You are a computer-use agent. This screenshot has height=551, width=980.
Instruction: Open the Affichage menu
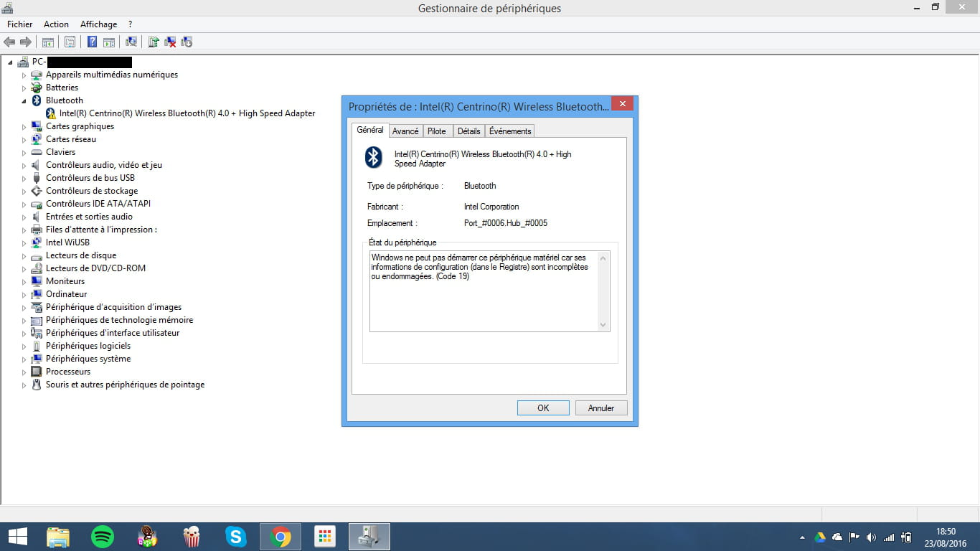(98, 24)
